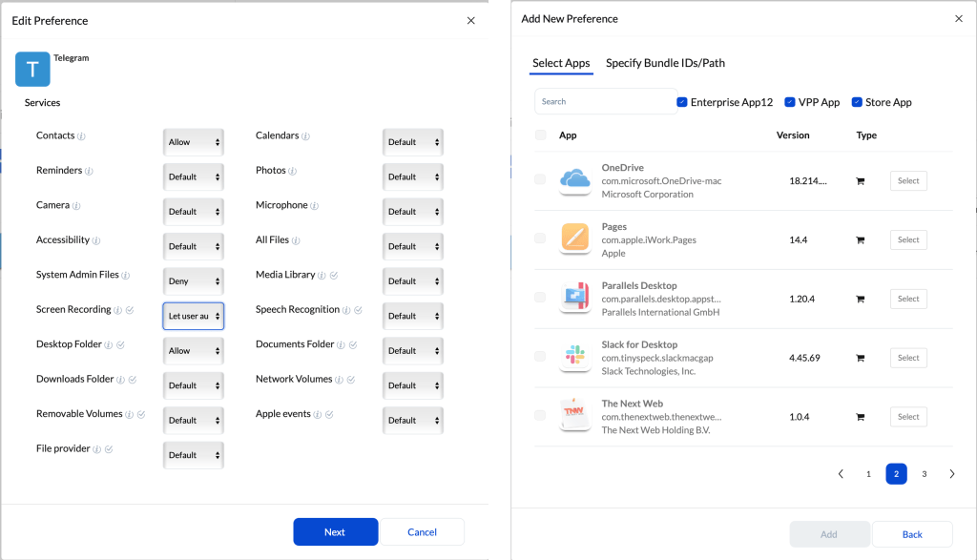Click the Slack for Desktop icon
The image size is (977, 560).
(575, 358)
